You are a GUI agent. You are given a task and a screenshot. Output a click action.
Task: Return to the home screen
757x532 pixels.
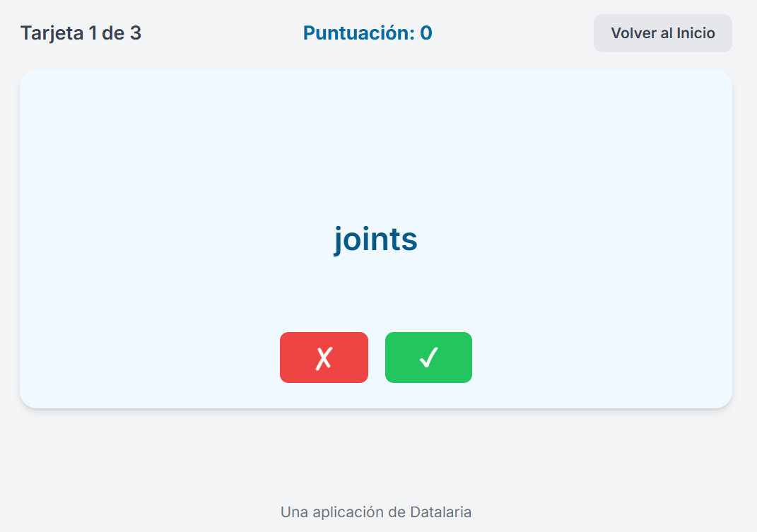tap(662, 33)
